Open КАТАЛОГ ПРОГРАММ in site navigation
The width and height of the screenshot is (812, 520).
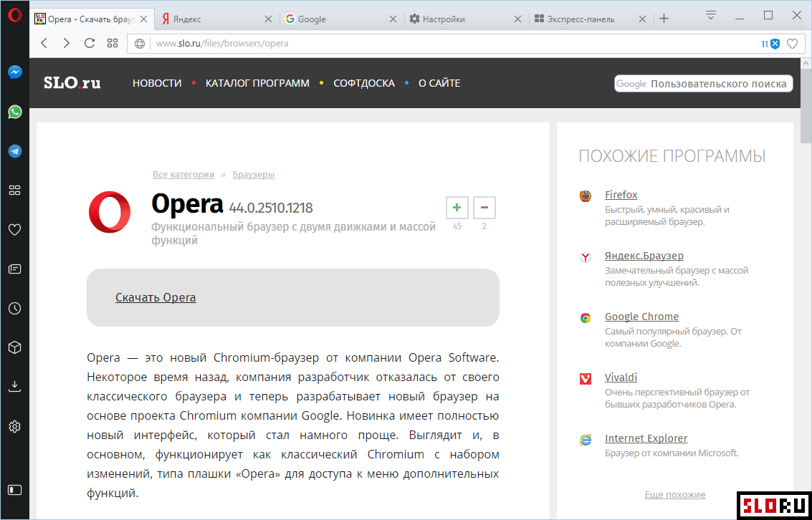coord(257,83)
